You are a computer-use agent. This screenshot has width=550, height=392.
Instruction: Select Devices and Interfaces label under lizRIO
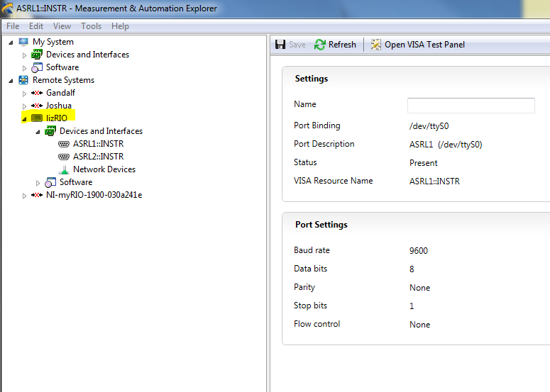[101, 131]
